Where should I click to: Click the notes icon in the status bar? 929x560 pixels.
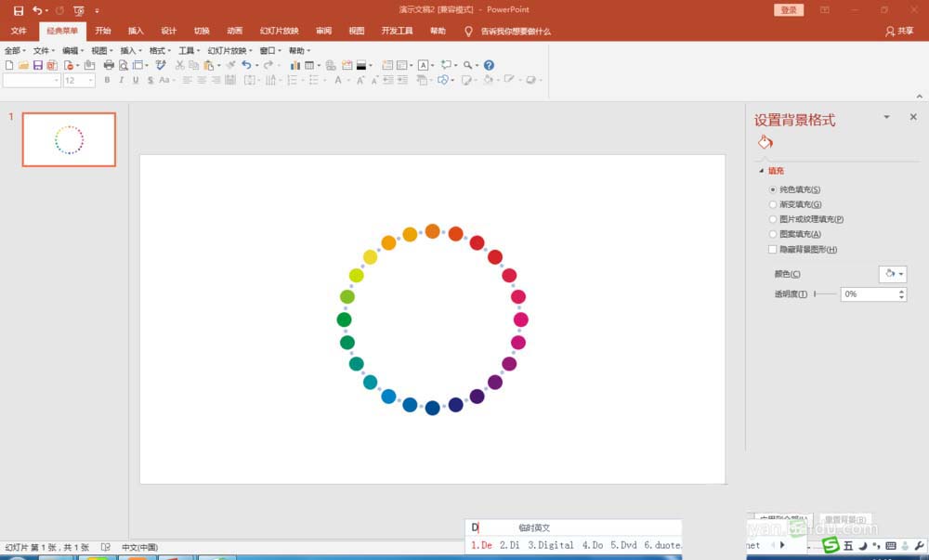(x=106, y=547)
